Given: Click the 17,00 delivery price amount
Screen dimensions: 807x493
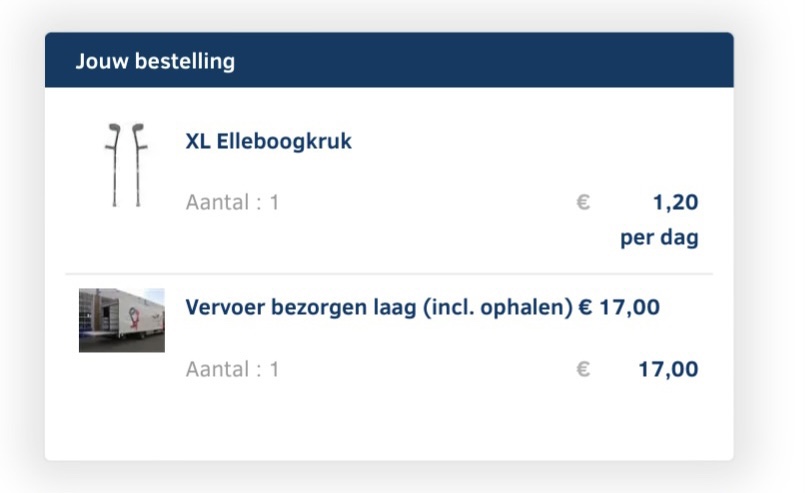Looking at the screenshot, I should 668,369.
